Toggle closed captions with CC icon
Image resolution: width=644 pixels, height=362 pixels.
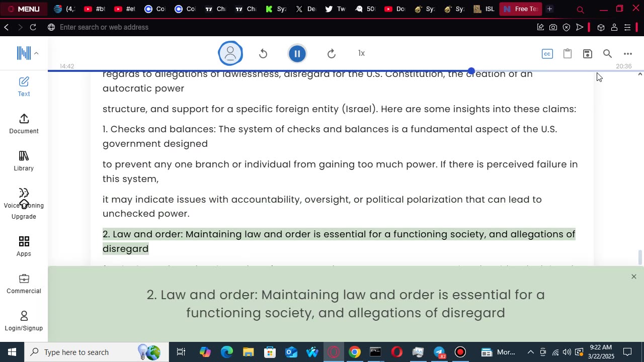point(547,54)
